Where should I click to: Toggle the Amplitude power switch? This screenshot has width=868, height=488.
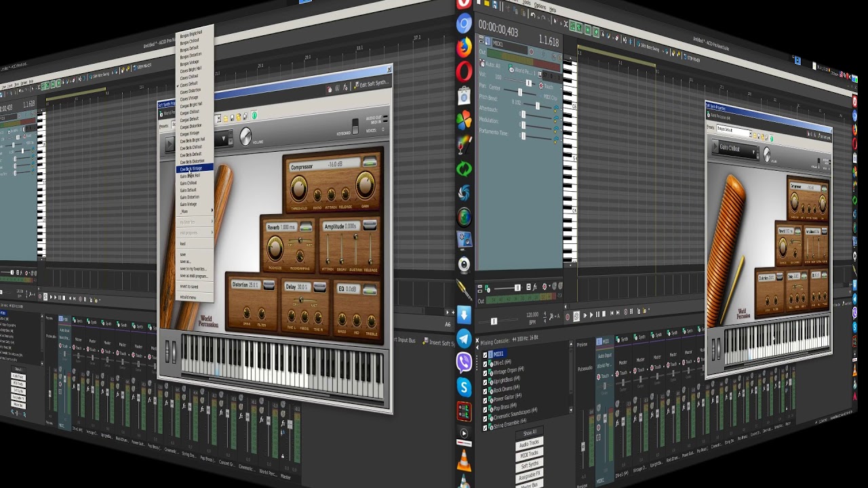coord(370,225)
